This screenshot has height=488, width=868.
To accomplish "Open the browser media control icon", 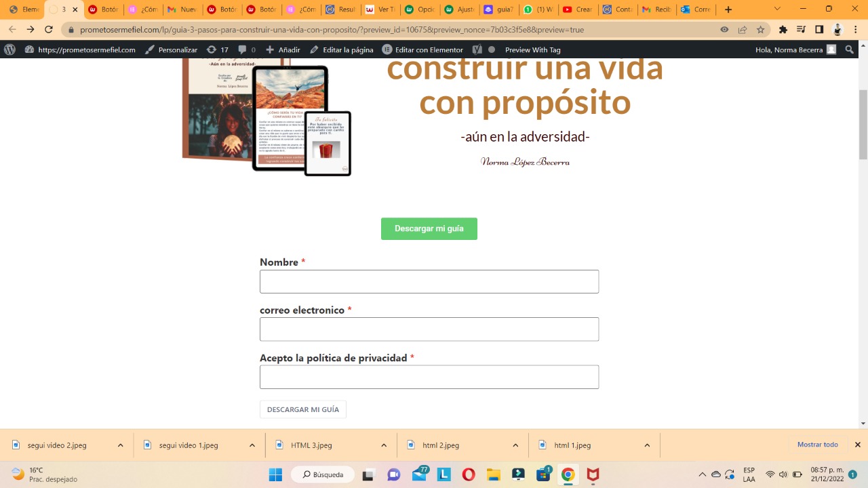I will (802, 30).
